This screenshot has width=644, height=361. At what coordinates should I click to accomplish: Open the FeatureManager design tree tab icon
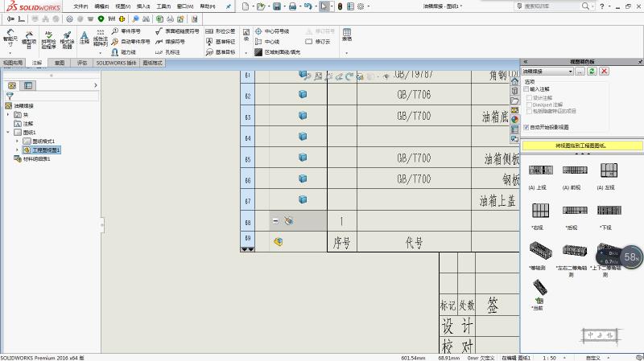click(12, 85)
